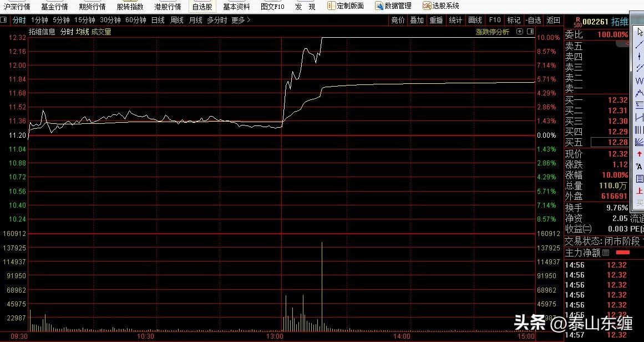The image size is (644, 342).
Task: Open the 多分时 multi-day view
Action: [x=217, y=20]
